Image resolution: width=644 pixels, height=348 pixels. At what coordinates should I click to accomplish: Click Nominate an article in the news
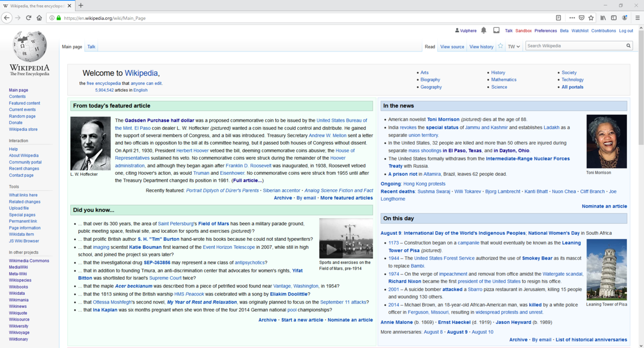pos(604,206)
